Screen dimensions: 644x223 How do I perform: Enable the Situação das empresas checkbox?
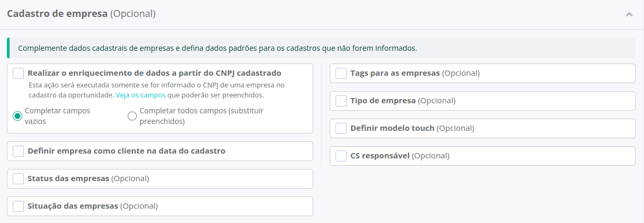tap(19, 206)
